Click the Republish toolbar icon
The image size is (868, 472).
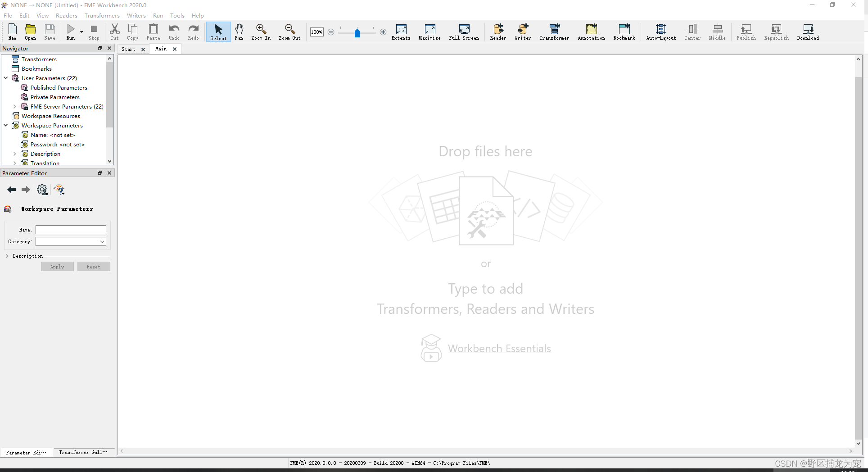point(777,32)
